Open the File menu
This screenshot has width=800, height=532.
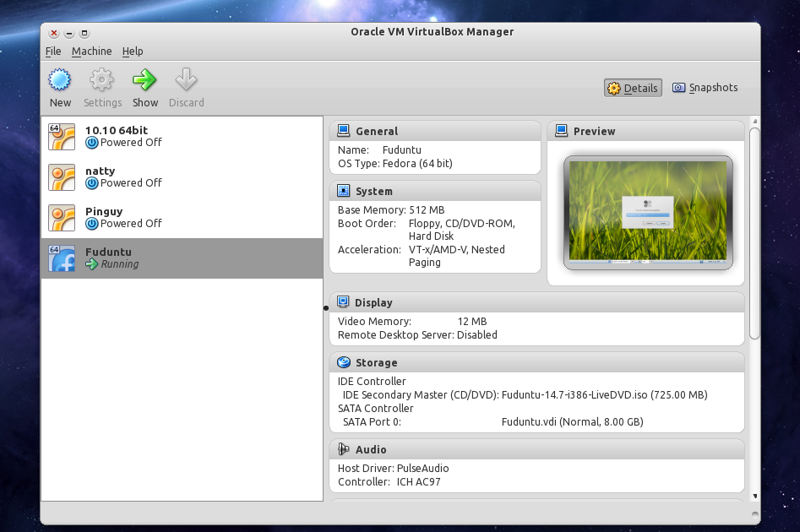(53, 52)
